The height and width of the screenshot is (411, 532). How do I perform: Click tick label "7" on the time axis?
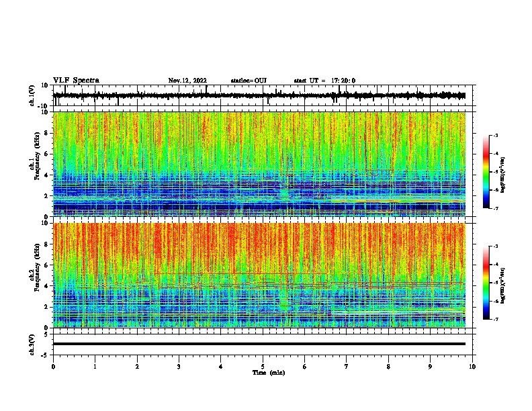tap(347, 367)
